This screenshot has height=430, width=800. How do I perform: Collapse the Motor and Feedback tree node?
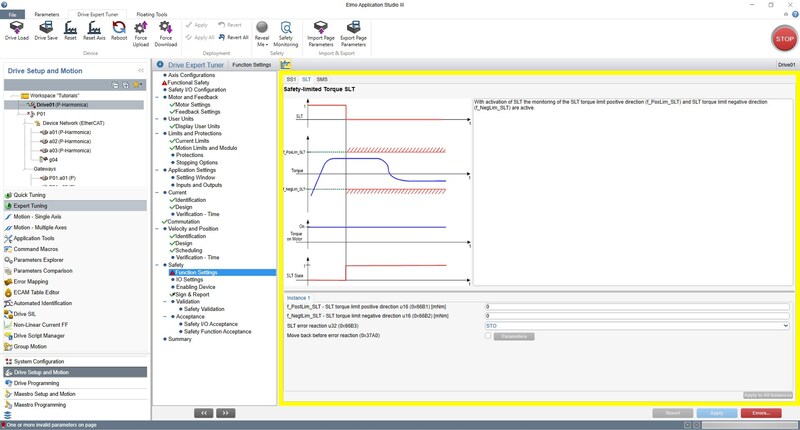pos(158,97)
